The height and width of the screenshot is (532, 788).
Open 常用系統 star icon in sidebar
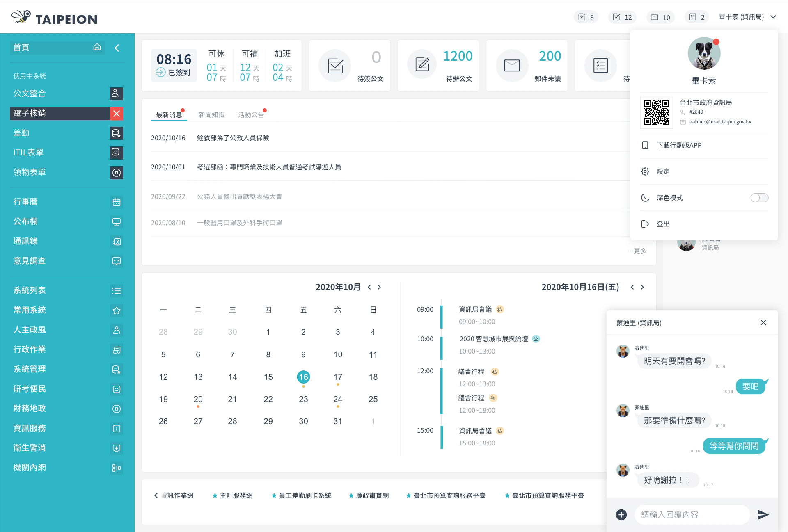point(117,311)
